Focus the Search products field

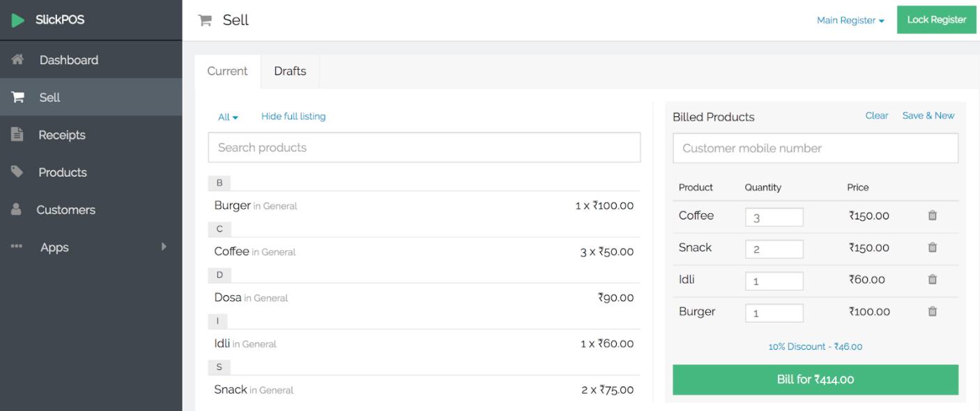[424, 148]
